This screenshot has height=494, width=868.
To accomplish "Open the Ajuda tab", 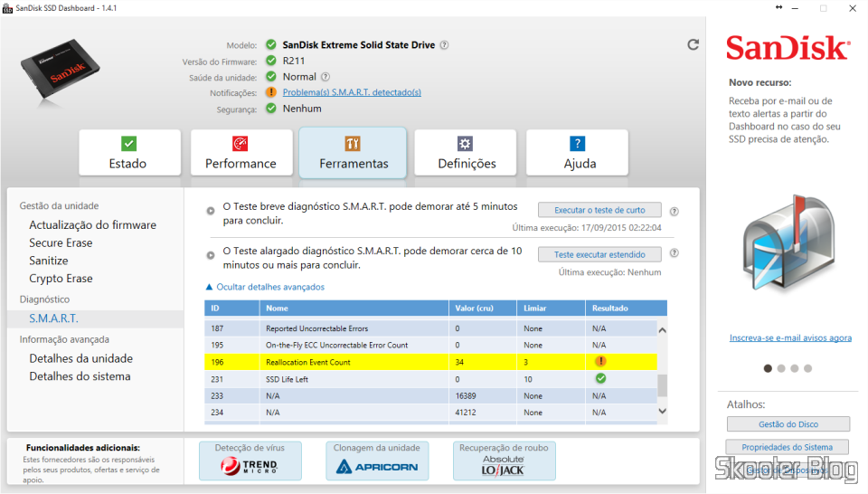I will click(578, 153).
